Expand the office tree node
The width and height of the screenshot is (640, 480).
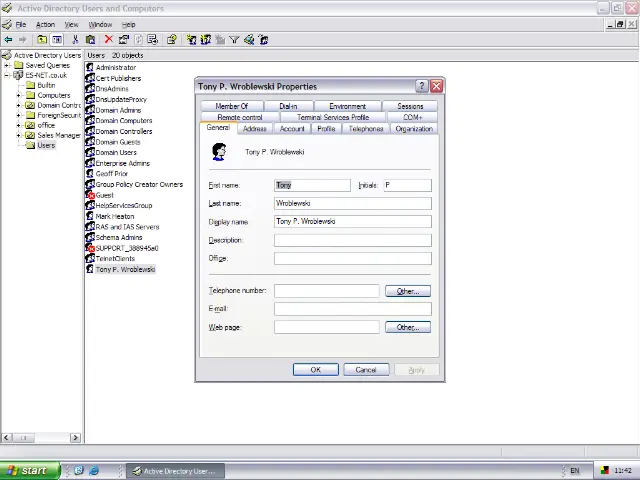(x=18, y=125)
